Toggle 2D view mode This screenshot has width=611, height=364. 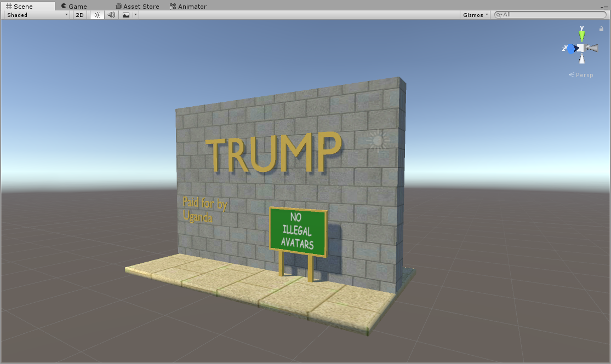click(x=80, y=15)
